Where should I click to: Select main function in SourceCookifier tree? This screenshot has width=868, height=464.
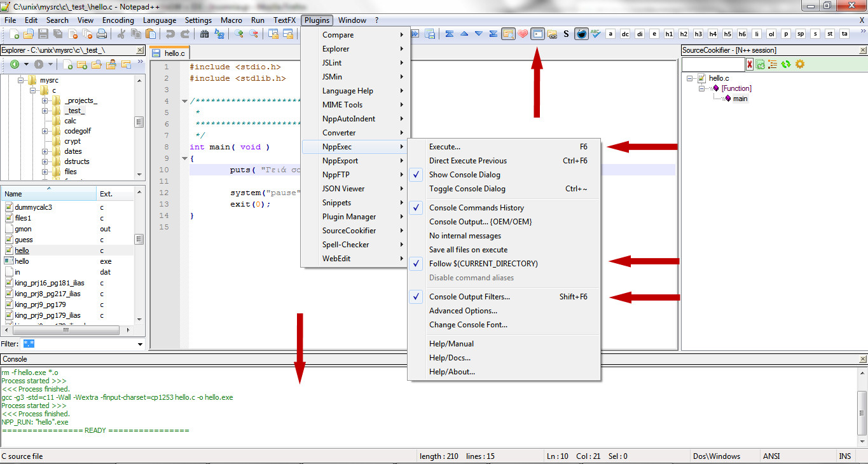[x=740, y=99]
